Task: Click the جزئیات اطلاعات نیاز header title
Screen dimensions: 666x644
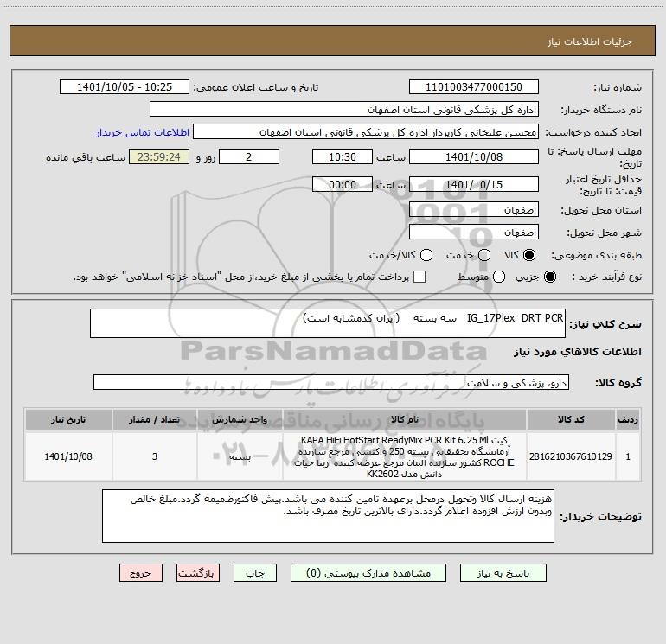Action: point(590,41)
